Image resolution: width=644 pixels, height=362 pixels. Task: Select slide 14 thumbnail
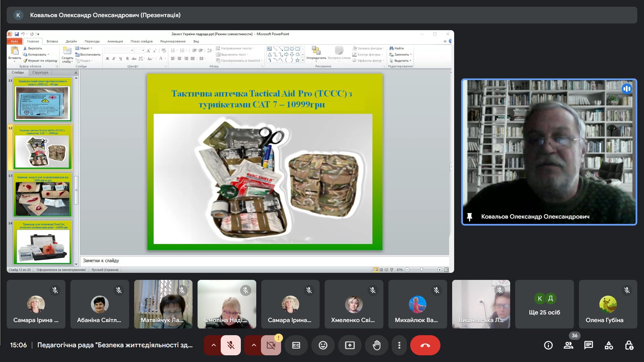coord(43,243)
